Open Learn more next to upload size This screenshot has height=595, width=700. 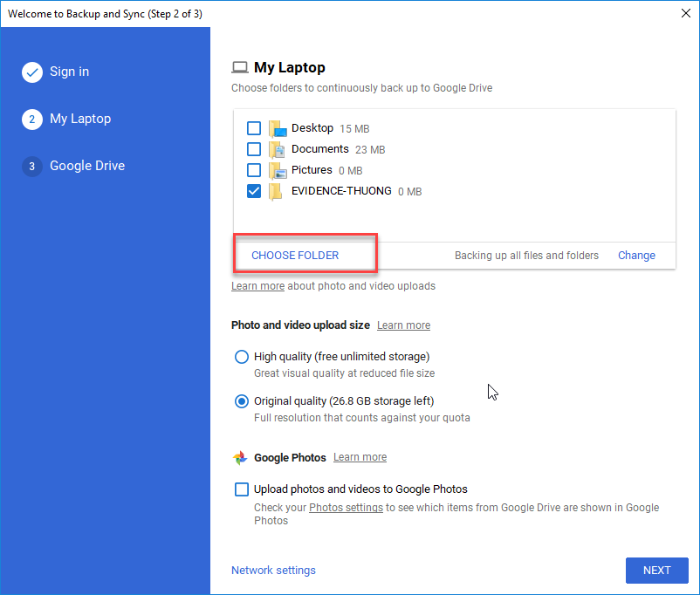pyautogui.click(x=403, y=325)
